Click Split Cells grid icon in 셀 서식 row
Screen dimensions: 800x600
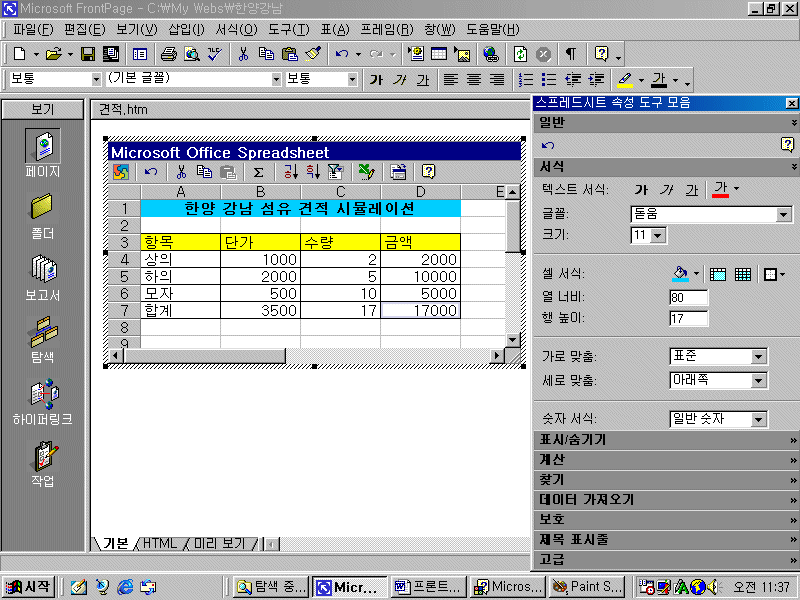point(743,274)
